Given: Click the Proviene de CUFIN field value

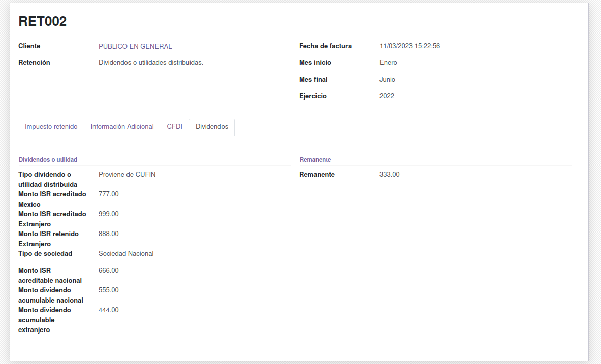Looking at the screenshot, I should tap(127, 175).
